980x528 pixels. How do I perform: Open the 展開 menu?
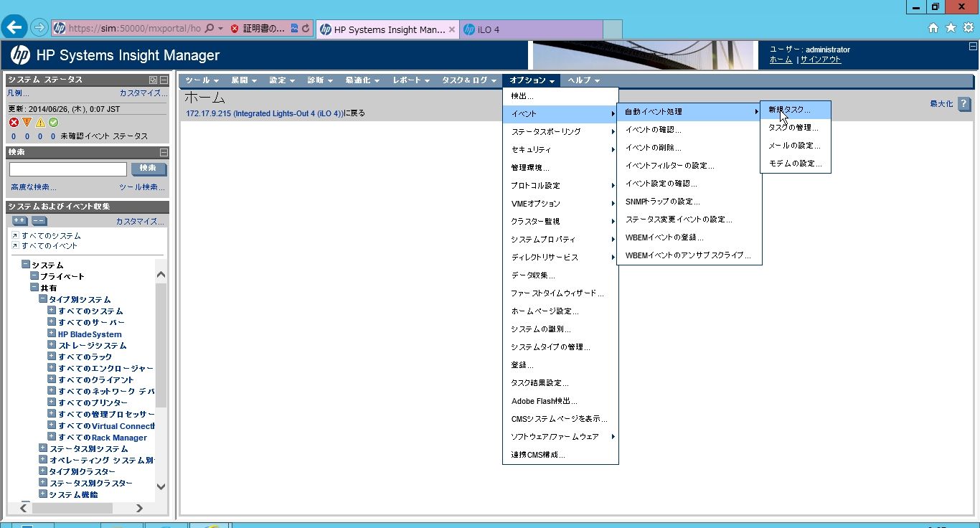click(243, 80)
